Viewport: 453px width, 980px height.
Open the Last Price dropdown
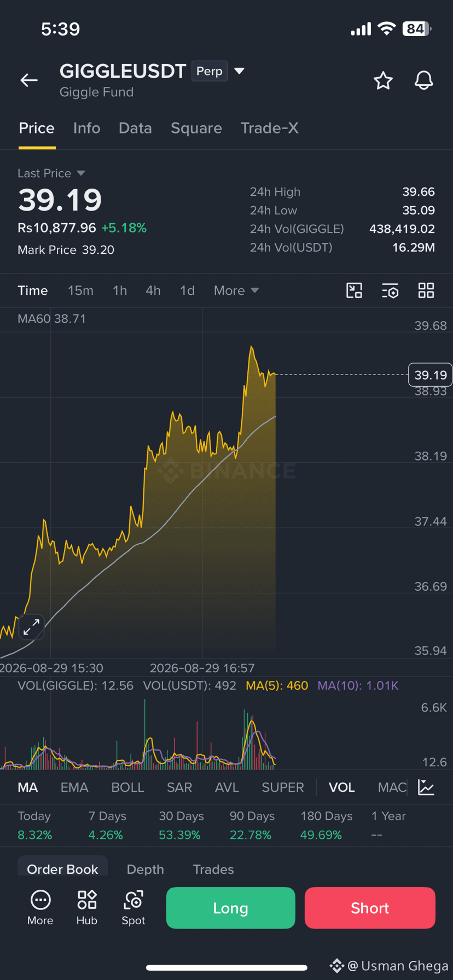point(51,173)
